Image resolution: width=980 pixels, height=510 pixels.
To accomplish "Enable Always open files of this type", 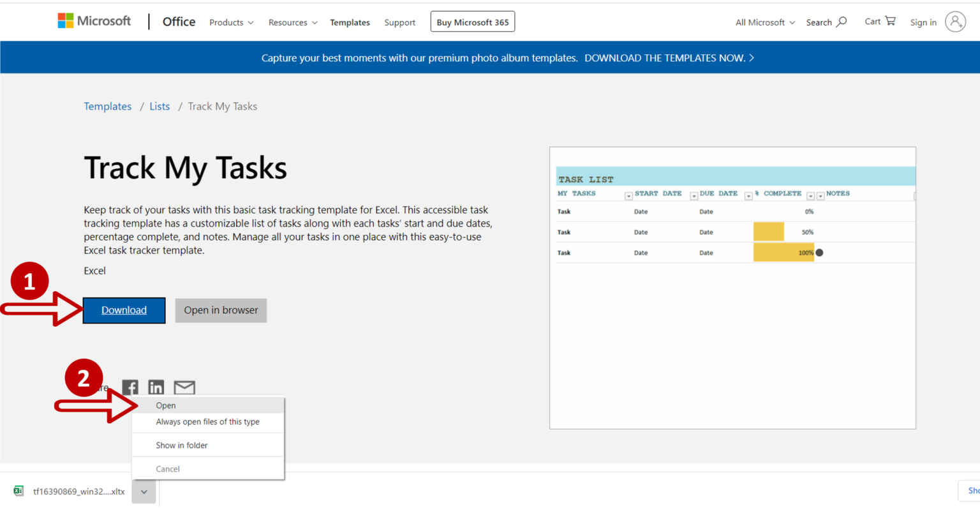I will 207,421.
